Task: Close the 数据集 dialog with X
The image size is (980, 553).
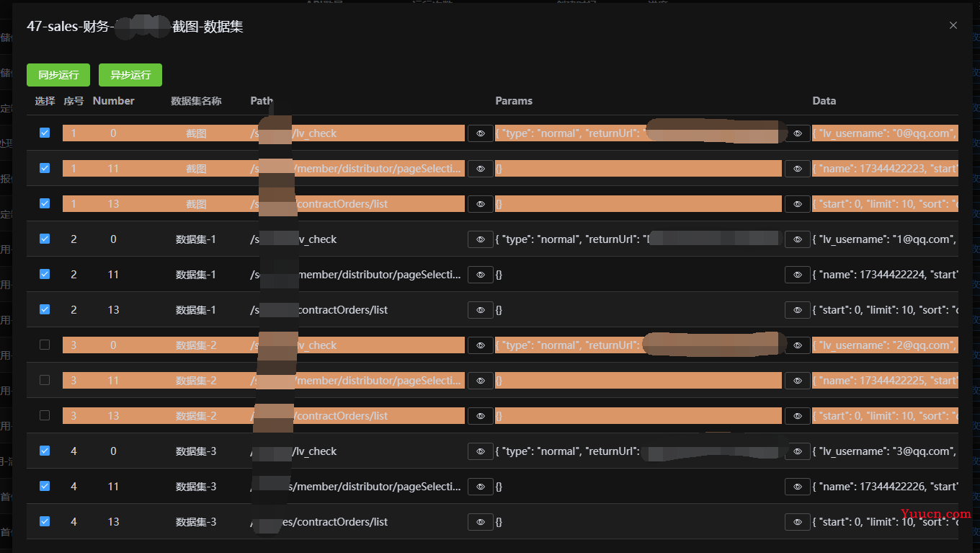Action: coord(953,25)
